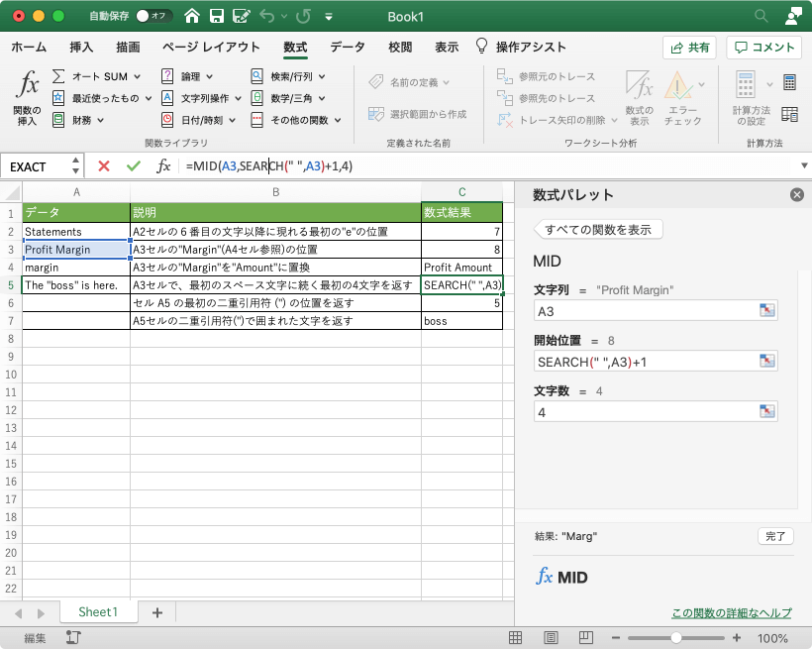Expand the 最近使ったもの dropdown arrow
812x649 pixels.
pyautogui.click(x=149, y=98)
